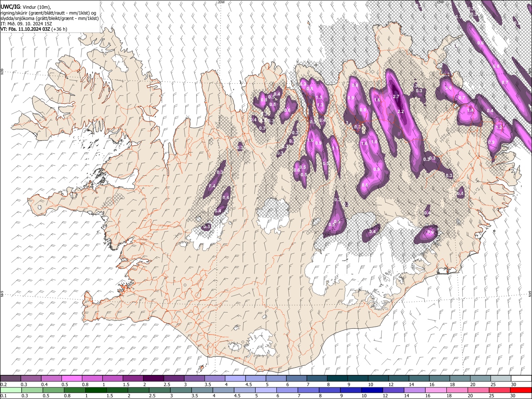Select the slydda/snjókoma legend description line
This screenshot has width=532, height=399.
pos(49,18)
